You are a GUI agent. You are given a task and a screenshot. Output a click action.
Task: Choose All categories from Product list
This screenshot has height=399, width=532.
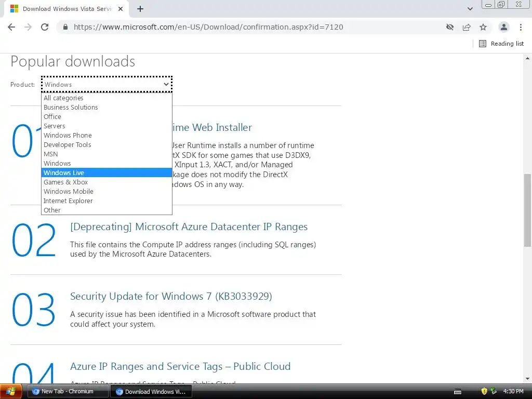[x=107, y=98]
